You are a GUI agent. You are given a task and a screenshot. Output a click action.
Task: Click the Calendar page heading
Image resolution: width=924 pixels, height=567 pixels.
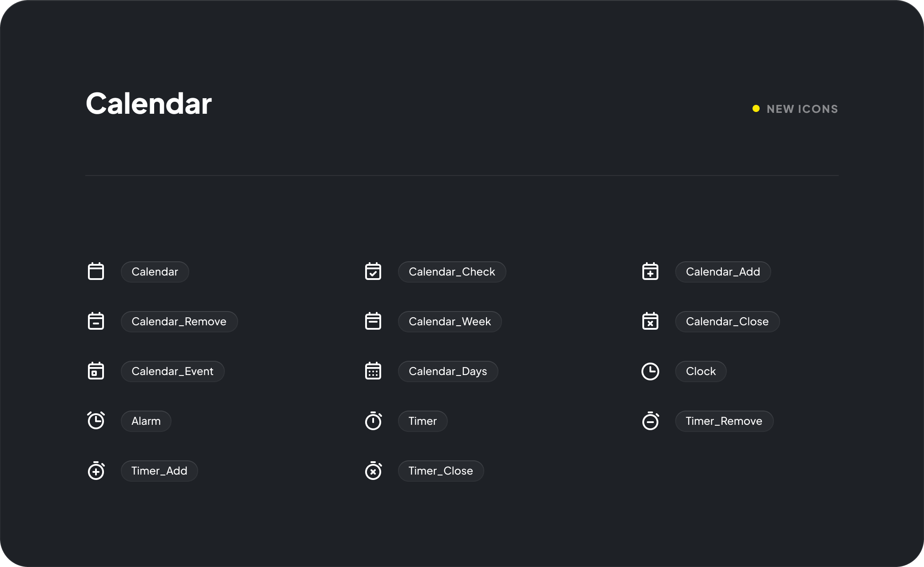coord(149,104)
